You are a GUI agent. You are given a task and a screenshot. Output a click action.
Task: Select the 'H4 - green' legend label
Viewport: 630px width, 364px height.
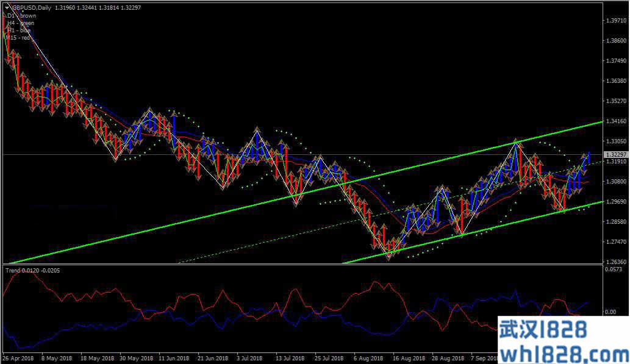pos(21,23)
